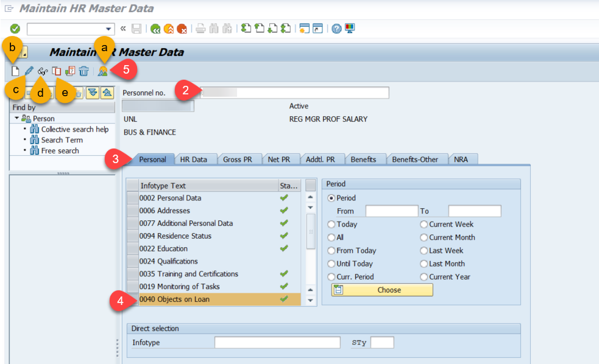
Task: Select Search Term in Find by tree
Action: [x=62, y=140]
